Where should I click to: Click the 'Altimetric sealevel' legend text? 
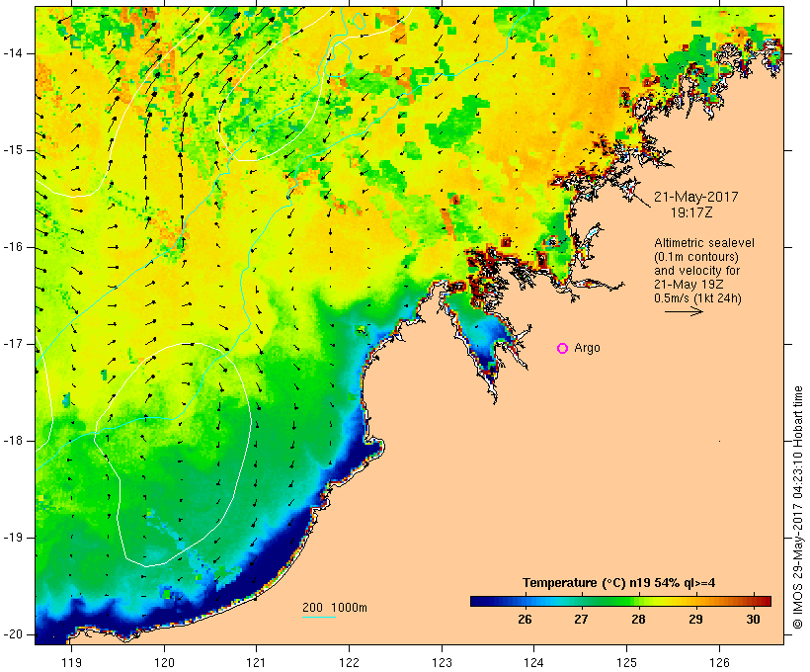click(x=704, y=243)
